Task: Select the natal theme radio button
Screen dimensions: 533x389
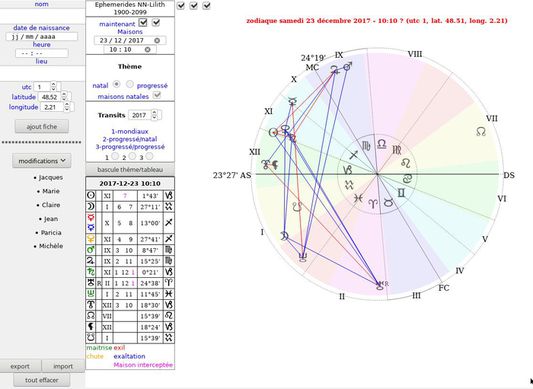Action: 117,84
